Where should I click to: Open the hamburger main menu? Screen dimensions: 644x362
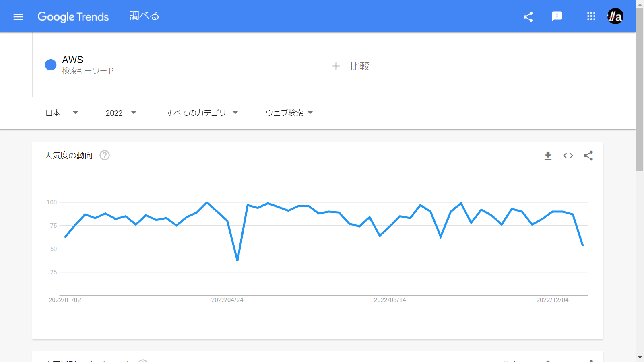pyautogui.click(x=18, y=17)
